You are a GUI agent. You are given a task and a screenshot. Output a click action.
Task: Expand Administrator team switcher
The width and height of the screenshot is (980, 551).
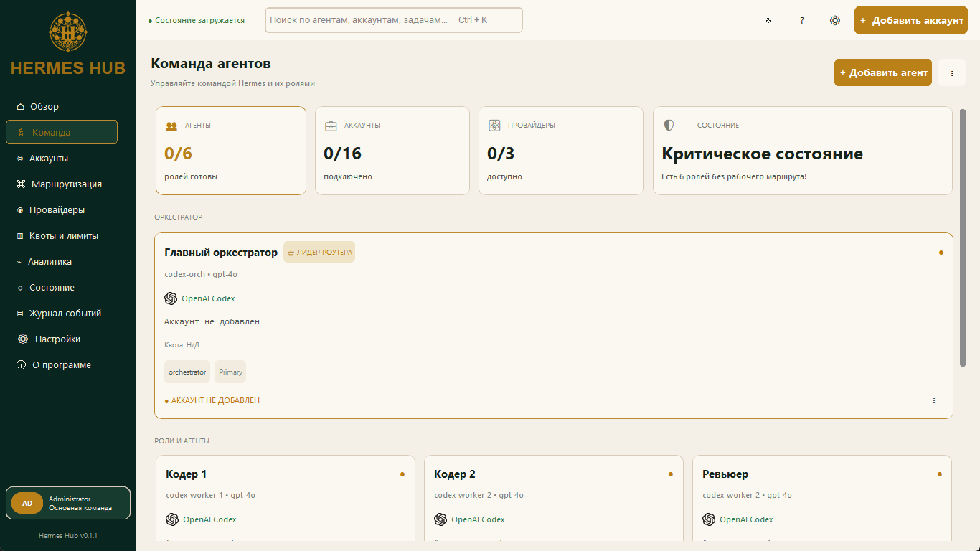(68, 503)
